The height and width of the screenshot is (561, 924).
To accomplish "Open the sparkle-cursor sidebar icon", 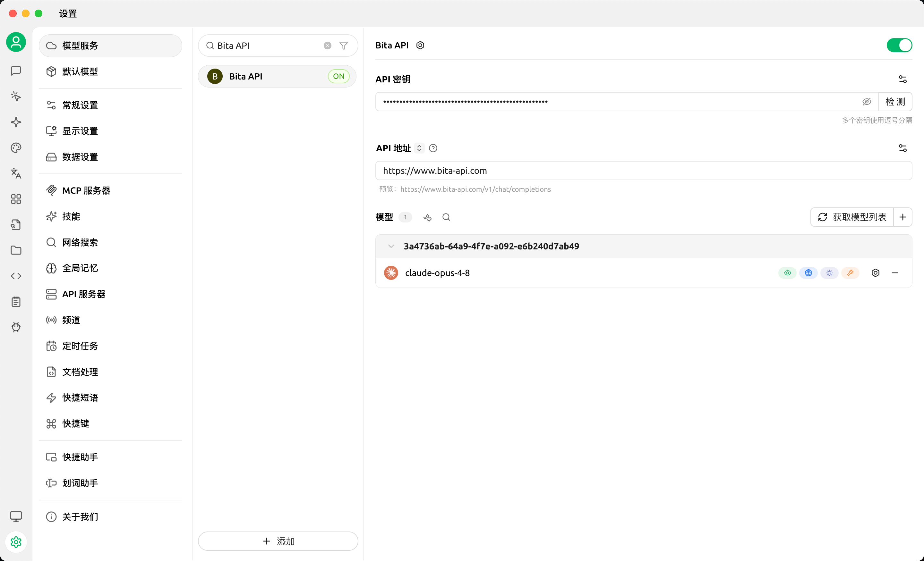I will 16,96.
